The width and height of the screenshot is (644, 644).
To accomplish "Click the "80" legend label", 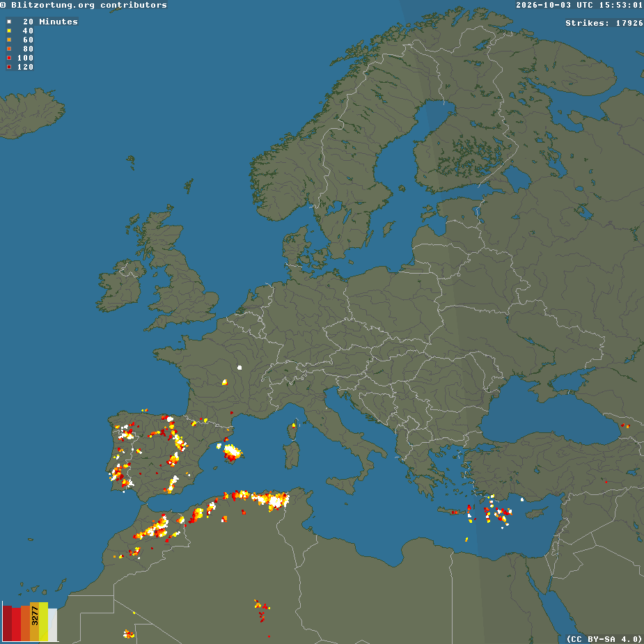I will (x=28, y=49).
